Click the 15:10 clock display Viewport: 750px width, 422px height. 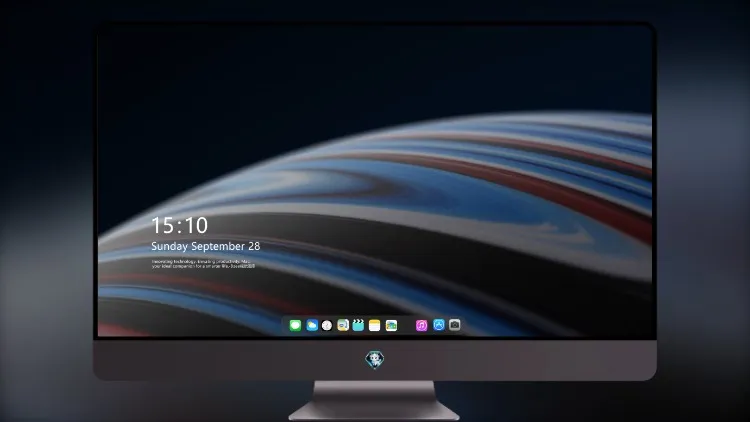[179, 225]
